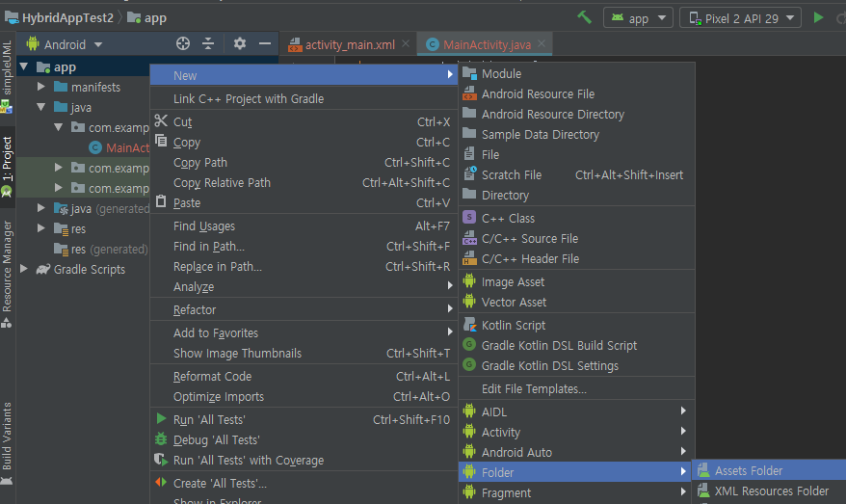Click the collapse all icon in Project panel
The width and height of the screenshot is (846, 504).
208,43
